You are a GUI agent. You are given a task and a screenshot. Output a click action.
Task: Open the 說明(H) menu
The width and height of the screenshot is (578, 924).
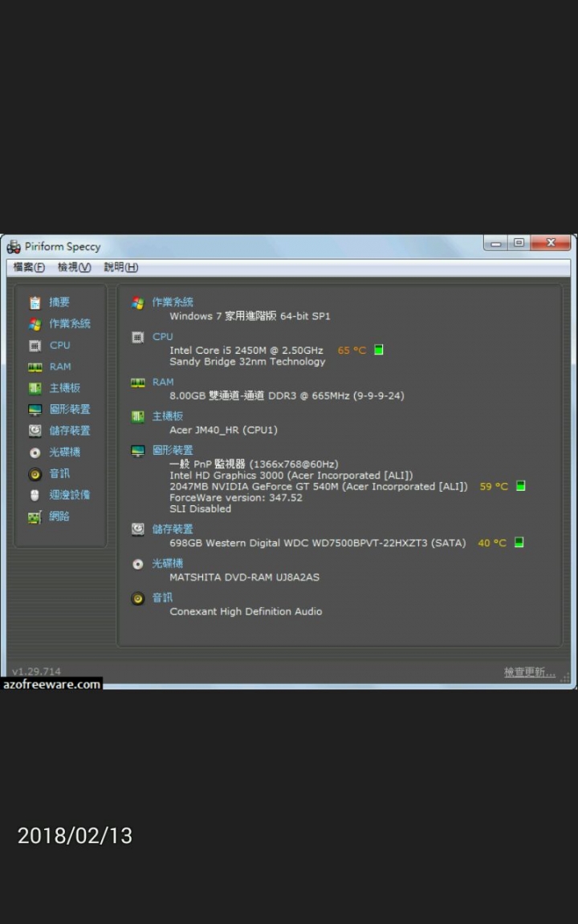(121, 268)
